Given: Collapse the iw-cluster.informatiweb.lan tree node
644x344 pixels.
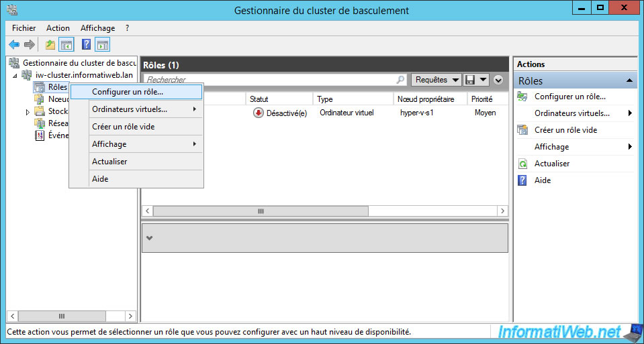Looking at the screenshot, I should (16, 75).
